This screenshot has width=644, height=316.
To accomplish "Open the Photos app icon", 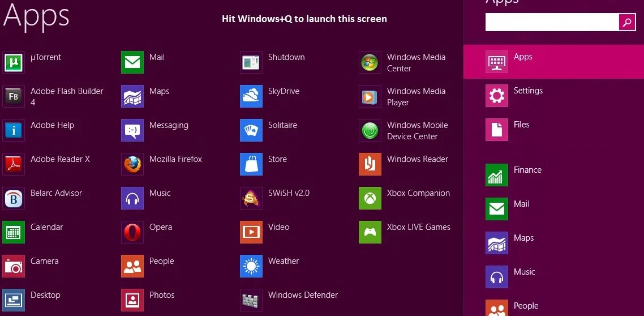I will click(132, 300).
